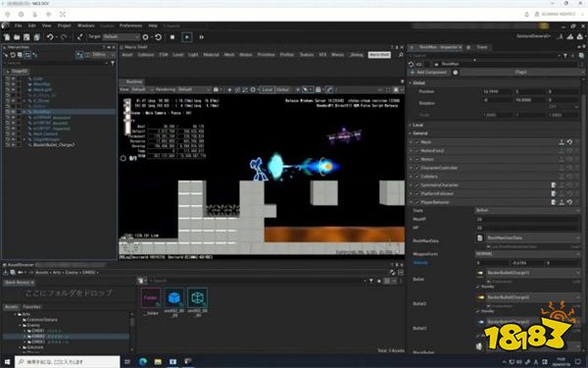The height and width of the screenshot is (368, 588).
Task: Open Microsoft Edge from the taskbar
Action: (x=143, y=362)
